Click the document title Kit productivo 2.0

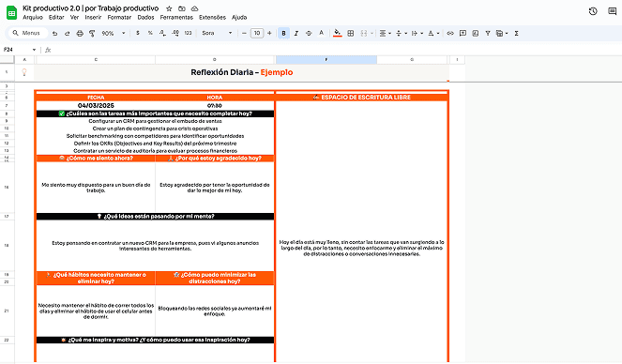90,8
